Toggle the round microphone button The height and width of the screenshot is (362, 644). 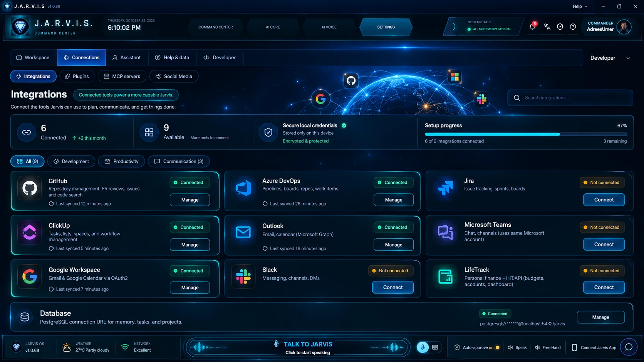423,347
